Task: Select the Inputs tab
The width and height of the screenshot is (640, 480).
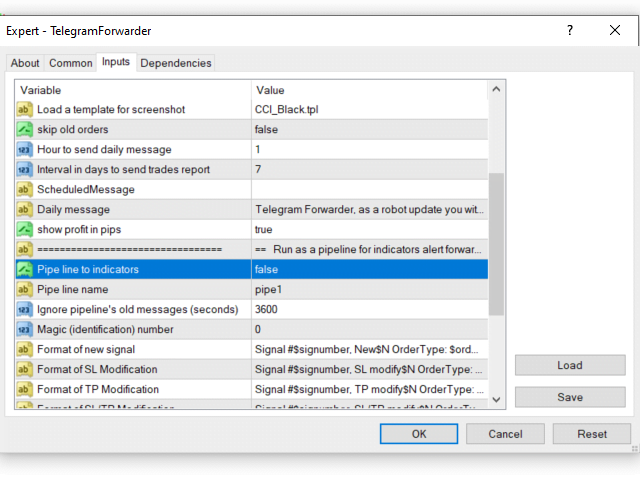Action: pos(116,62)
